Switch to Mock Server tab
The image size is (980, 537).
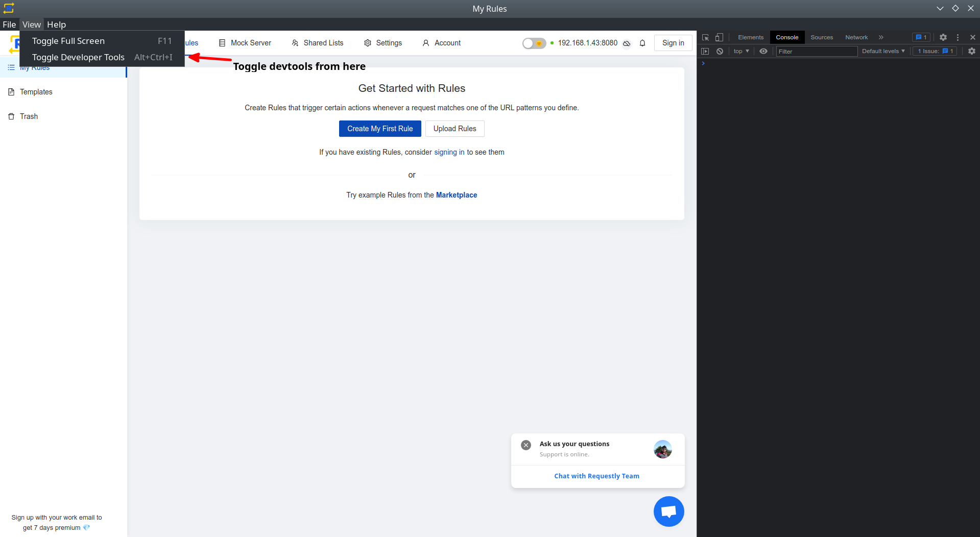pyautogui.click(x=245, y=43)
